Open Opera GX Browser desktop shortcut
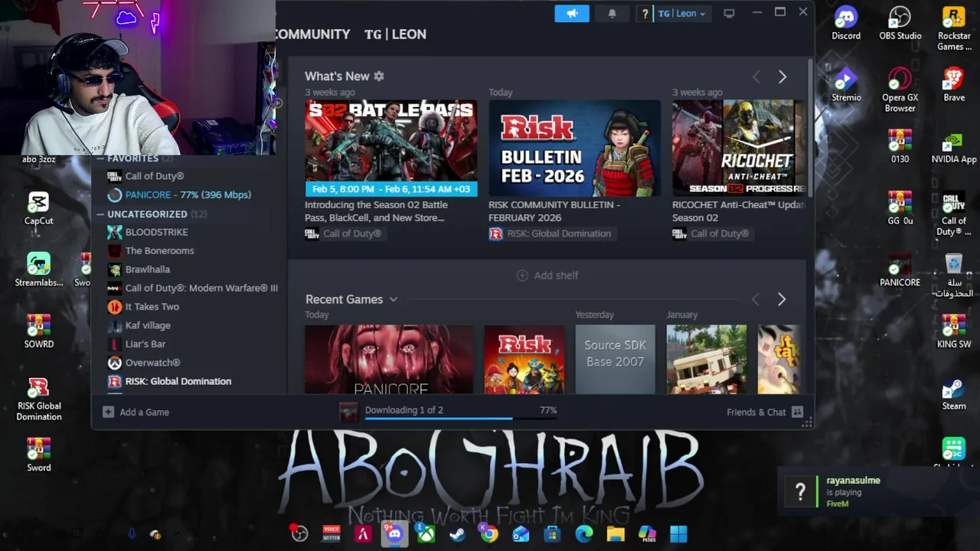The height and width of the screenshot is (551, 980). point(900,90)
